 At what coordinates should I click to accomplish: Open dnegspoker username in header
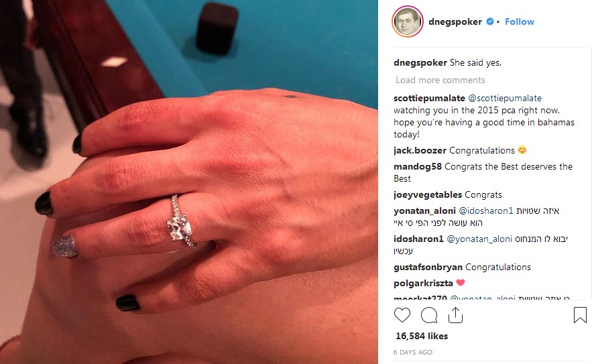(455, 22)
